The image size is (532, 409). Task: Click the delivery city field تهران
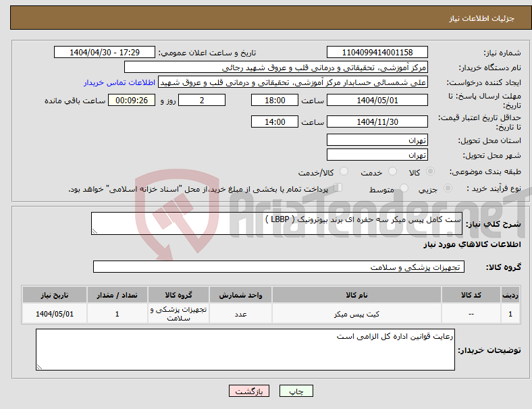[x=377, y=155]
